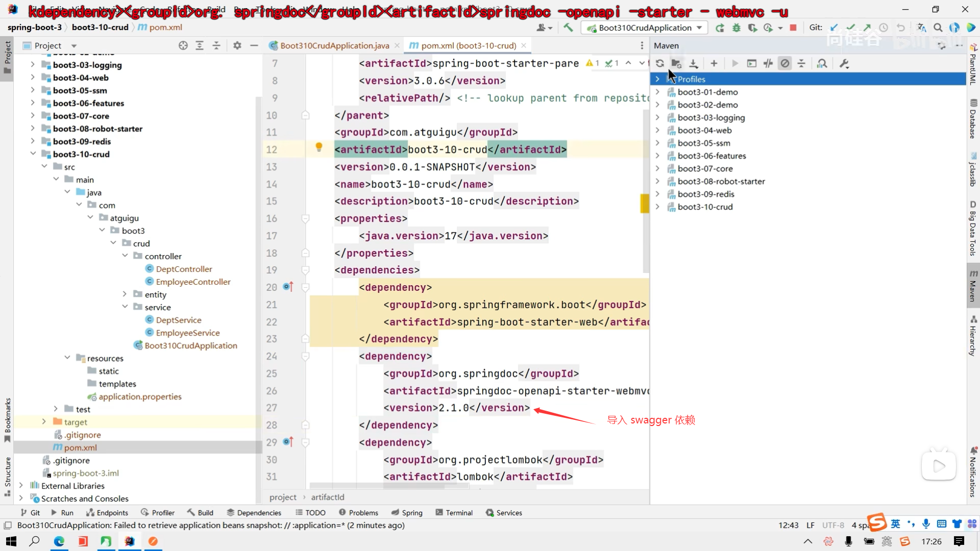Click the debug bug icon

click(x=736, y=28)
